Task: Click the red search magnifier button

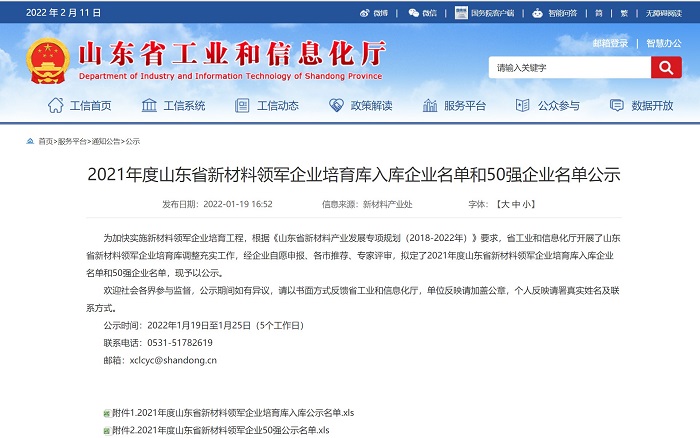Action: click(x=666, y=67)
